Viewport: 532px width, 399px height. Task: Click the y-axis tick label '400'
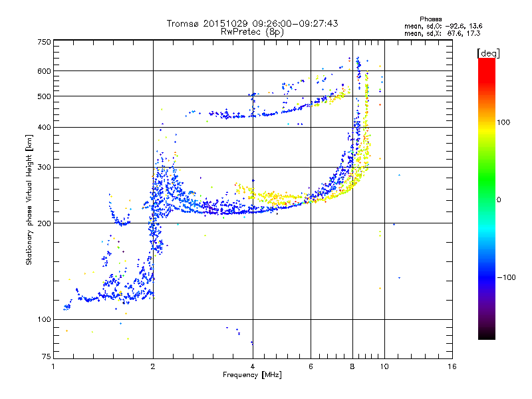pos(44,127)
